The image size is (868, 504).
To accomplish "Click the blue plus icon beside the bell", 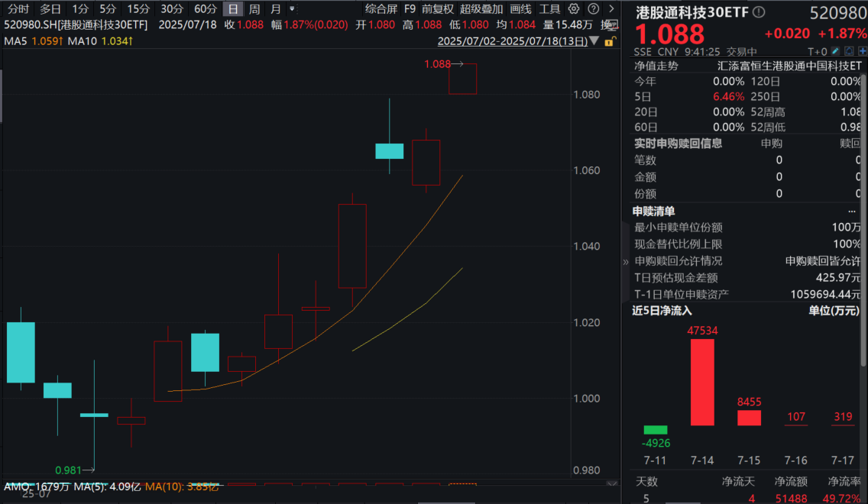I will (x=863, y=50).
